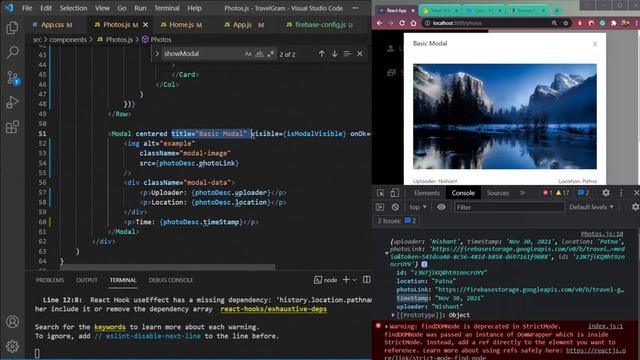Image resolution: width=640 pixels, height=360 pixels.
Task: Open the react-hooks/exhaustive-deps link
Action: pos(273,309)
